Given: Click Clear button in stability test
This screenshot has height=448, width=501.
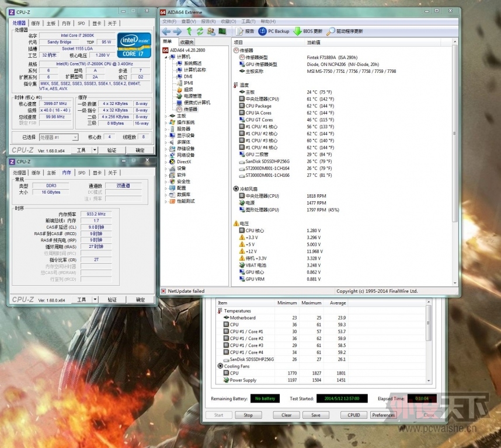Looking at the screenshot, I should 286,415.
